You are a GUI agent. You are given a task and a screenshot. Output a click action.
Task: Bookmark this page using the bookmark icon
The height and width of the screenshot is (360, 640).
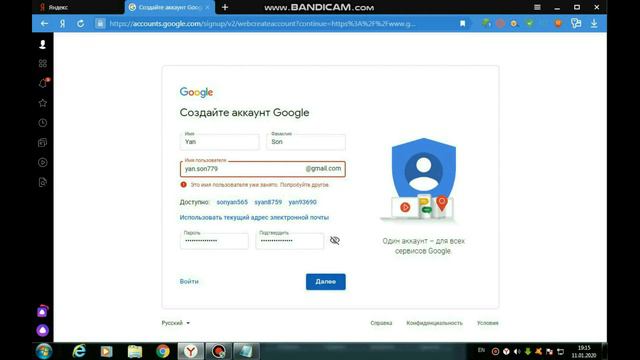(x=462, y=24)
